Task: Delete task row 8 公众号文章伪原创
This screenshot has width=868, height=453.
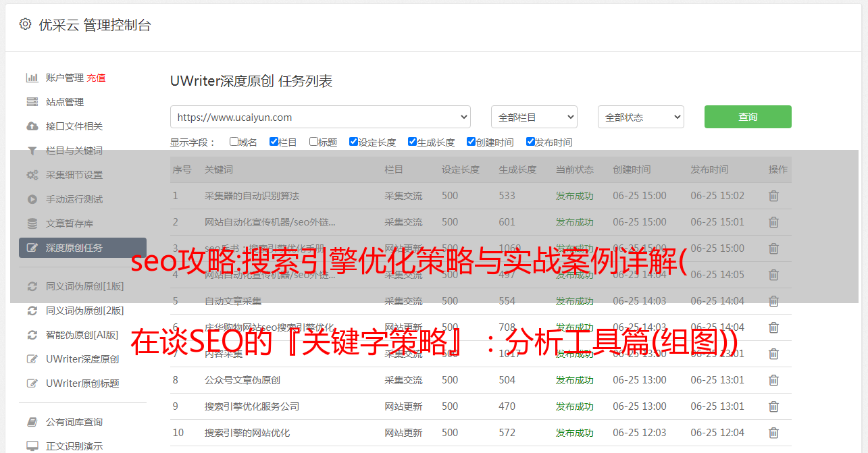Action: pos(773,380)
